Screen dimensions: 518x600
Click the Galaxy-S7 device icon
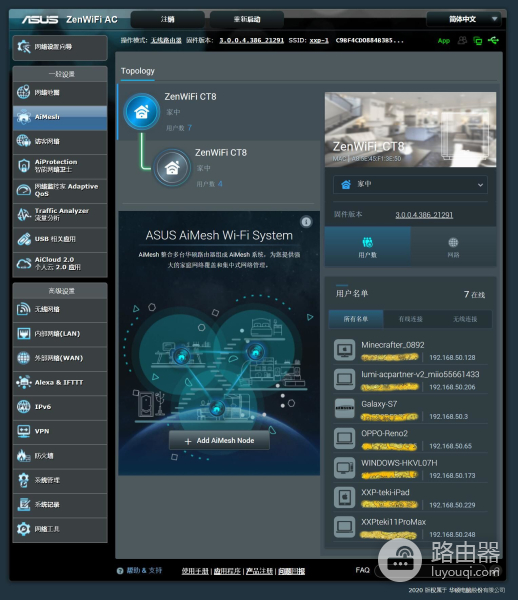pos(344,409)
